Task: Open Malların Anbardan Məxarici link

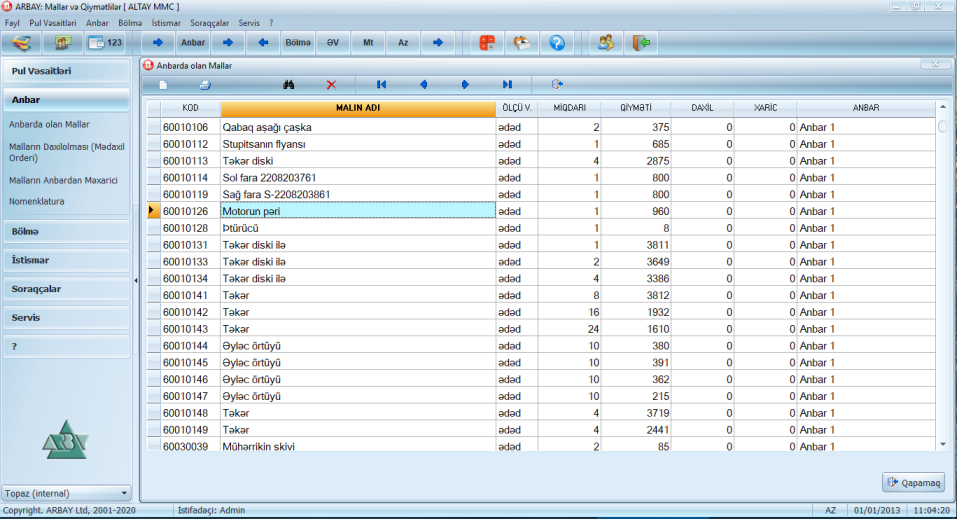Action: (x=63, y=180)
